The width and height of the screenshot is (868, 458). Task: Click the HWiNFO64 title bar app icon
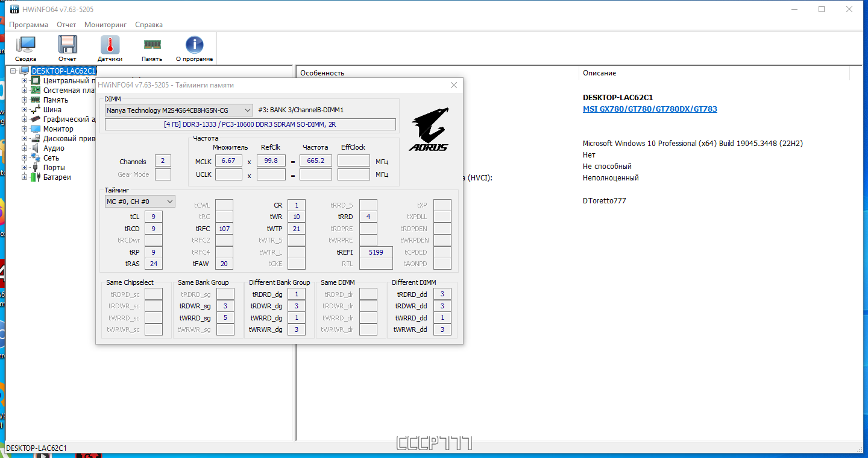[x=14, y=10]
